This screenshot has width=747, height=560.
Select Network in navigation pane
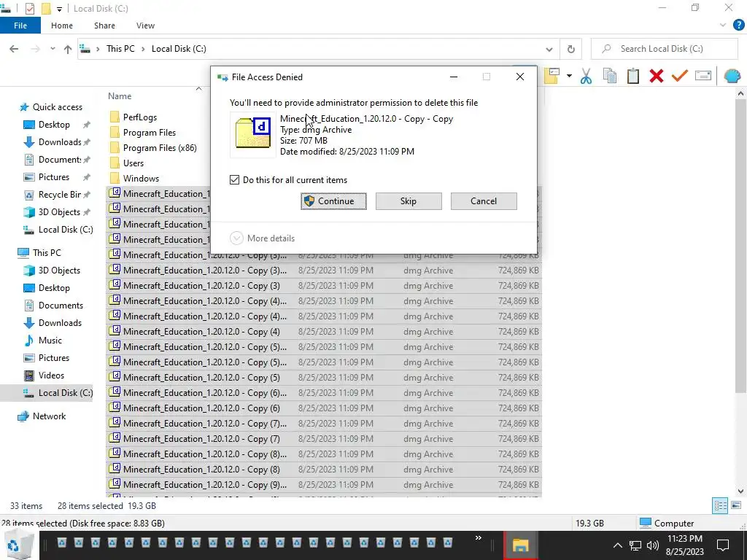coord(49,416)
